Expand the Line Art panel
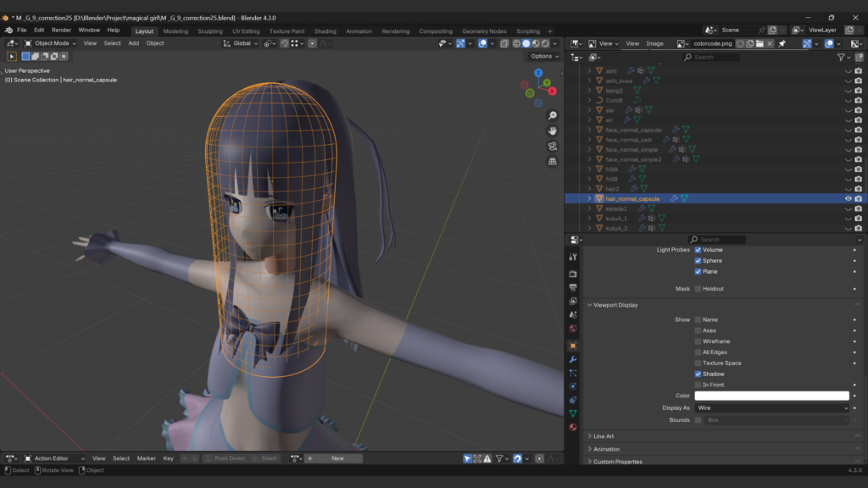Image resolution: width=868 pixels, height=488 pixels. pos(604,436)
